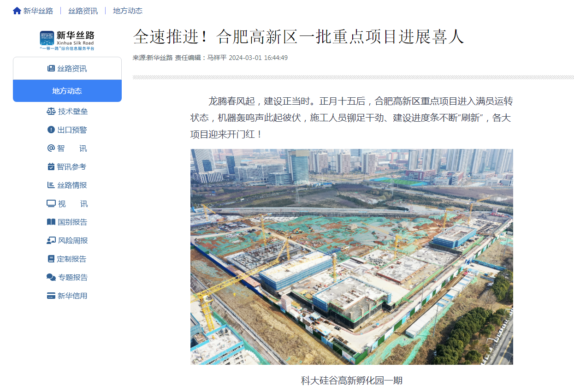Click the @ icon beside 智讯

coord(51,148)
